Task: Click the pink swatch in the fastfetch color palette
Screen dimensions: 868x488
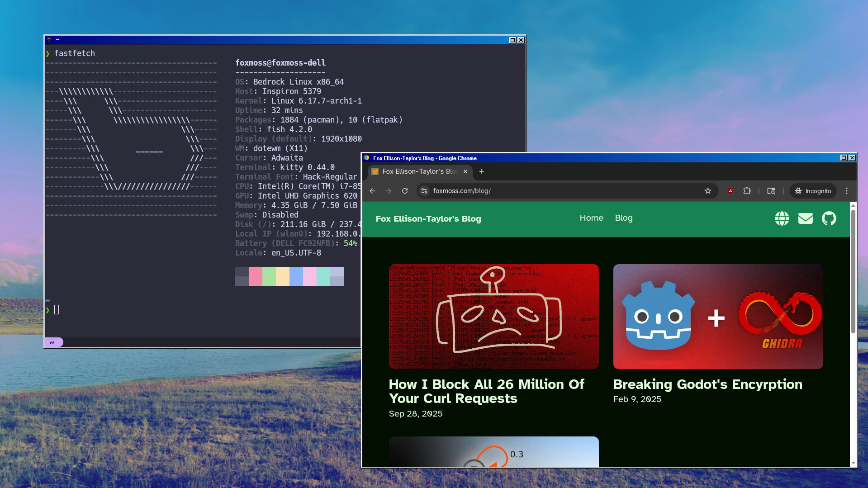Action: click(x=256, y=276)
